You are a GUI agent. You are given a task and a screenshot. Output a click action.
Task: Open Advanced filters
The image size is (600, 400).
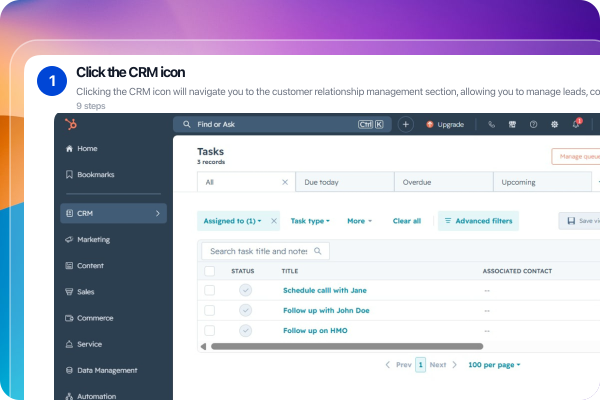[x=478, y=221]
